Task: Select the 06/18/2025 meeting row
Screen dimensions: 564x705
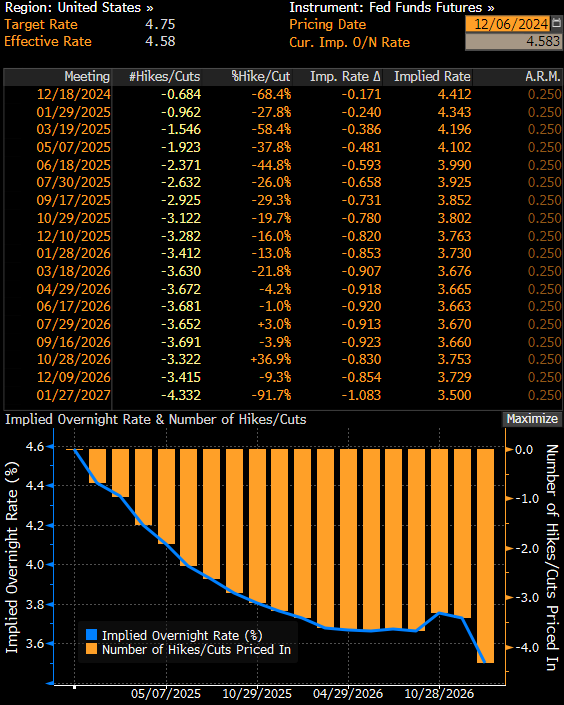Action: click(x=282, y=165)
